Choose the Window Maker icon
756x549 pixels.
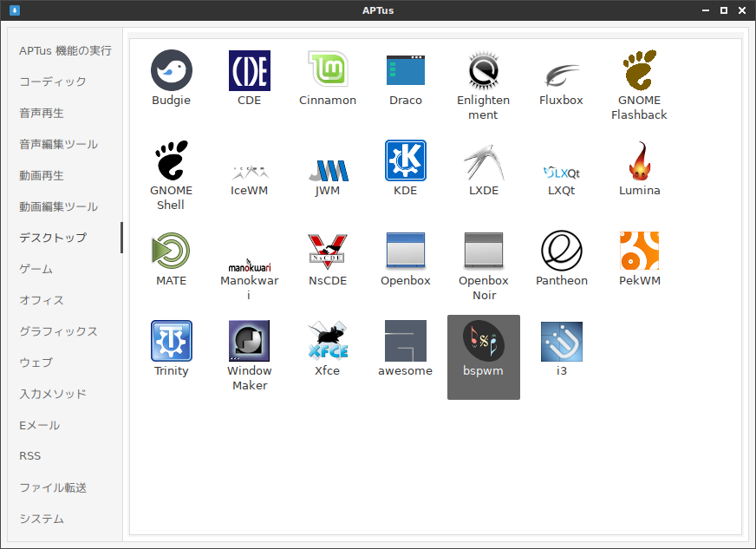pyautogui.click(x=250, y=341)
